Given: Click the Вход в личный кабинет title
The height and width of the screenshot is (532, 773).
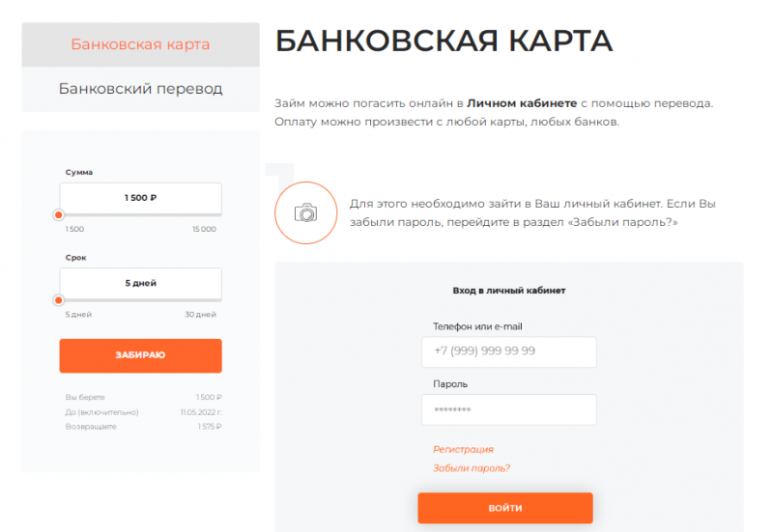Looking at the screenshot, I should (x=509, y=290).
